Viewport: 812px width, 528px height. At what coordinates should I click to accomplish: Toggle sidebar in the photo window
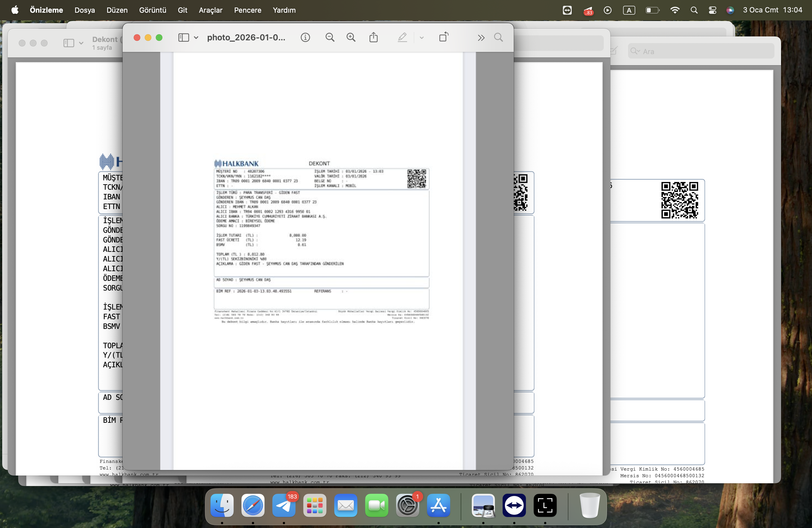(x=184, y=38)
